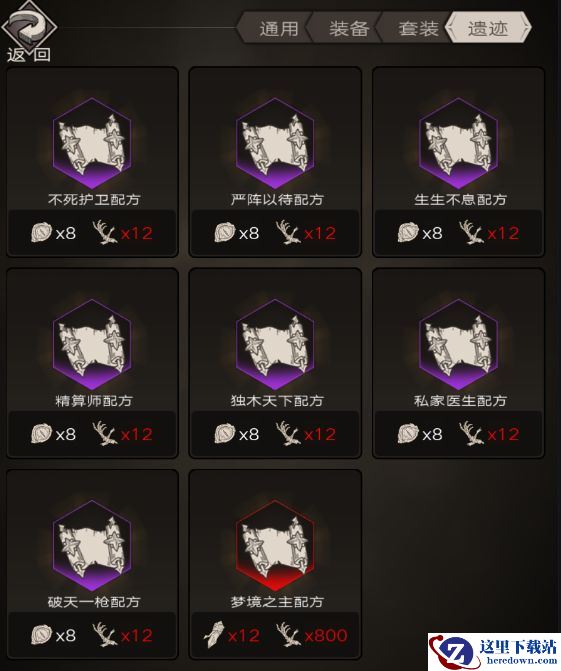Switch to the 通用 tab
This screenshot has width=561, height=671.
(278, 29)
